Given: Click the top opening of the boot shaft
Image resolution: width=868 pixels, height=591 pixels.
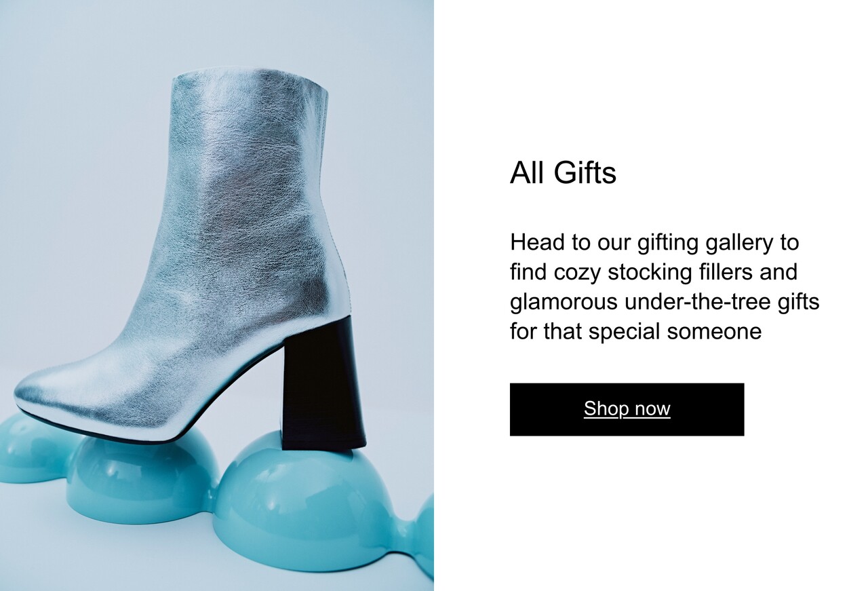Looking at the screenshot, I should [x=250, y=76].
